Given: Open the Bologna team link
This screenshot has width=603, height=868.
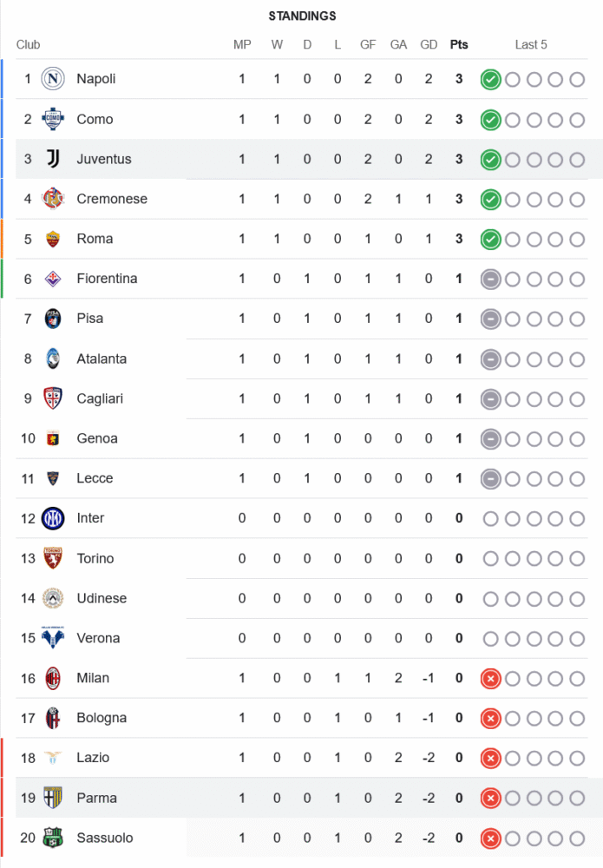Looking at the screenshot, I should 102,718.
